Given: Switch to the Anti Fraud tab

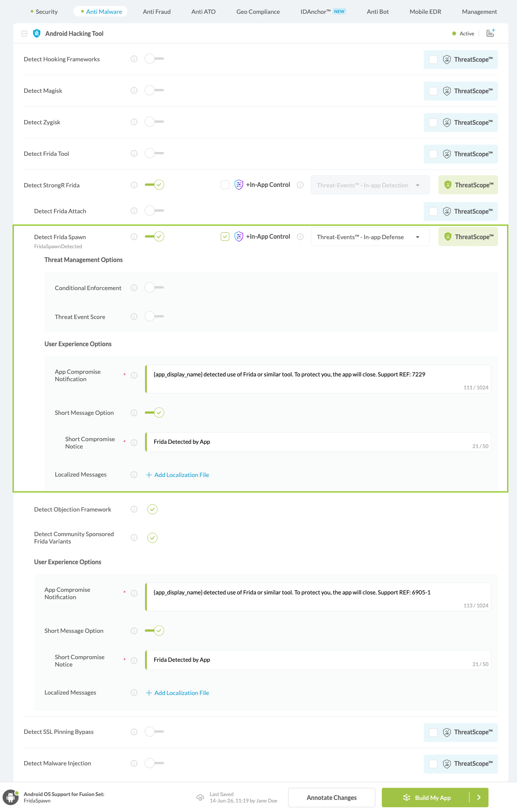Looking at the screenshot, I should [x=157, y=12].
